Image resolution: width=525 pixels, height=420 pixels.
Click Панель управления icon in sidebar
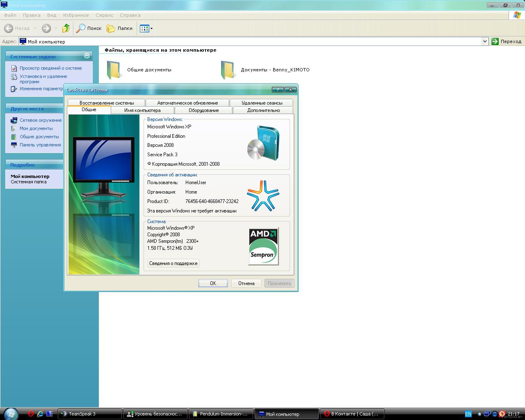(x=14, y=145)
